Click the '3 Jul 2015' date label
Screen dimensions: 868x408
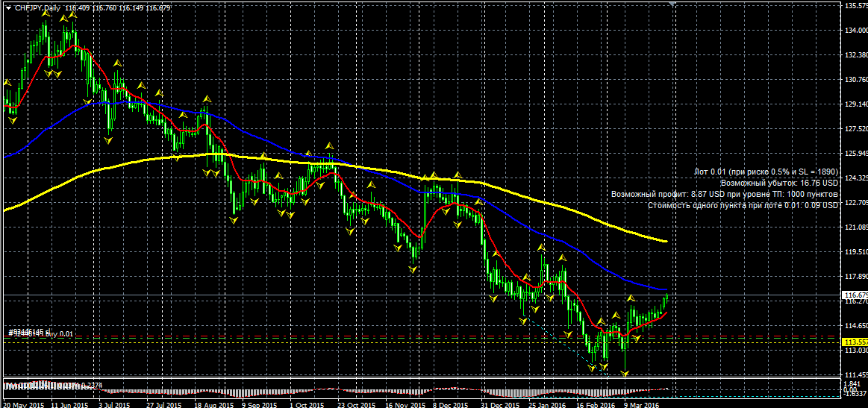113,405
